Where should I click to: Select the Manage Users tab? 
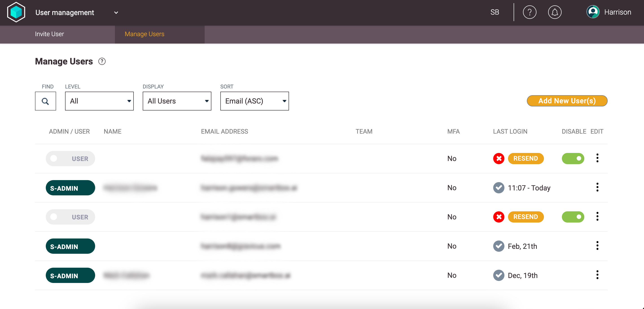(x=145, y=34)
